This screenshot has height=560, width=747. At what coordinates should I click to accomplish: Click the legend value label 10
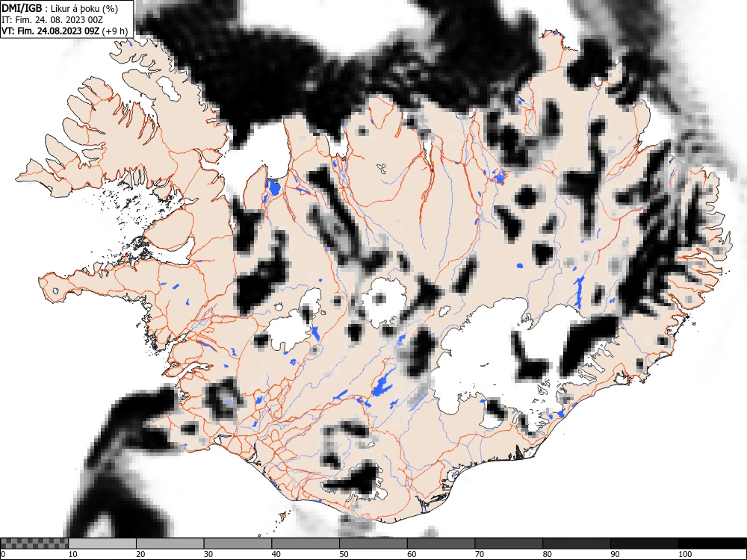click(x=73, y=554)
